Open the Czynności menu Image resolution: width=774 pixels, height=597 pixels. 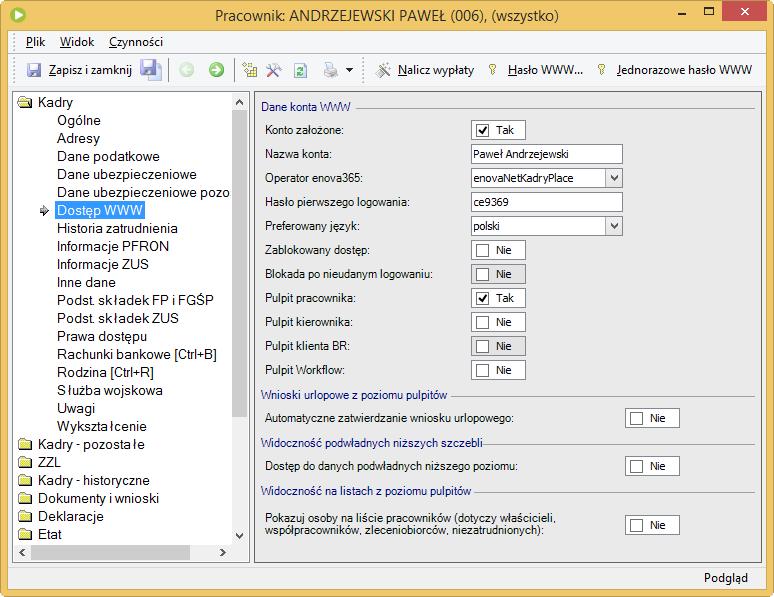(x=136, y=42)
